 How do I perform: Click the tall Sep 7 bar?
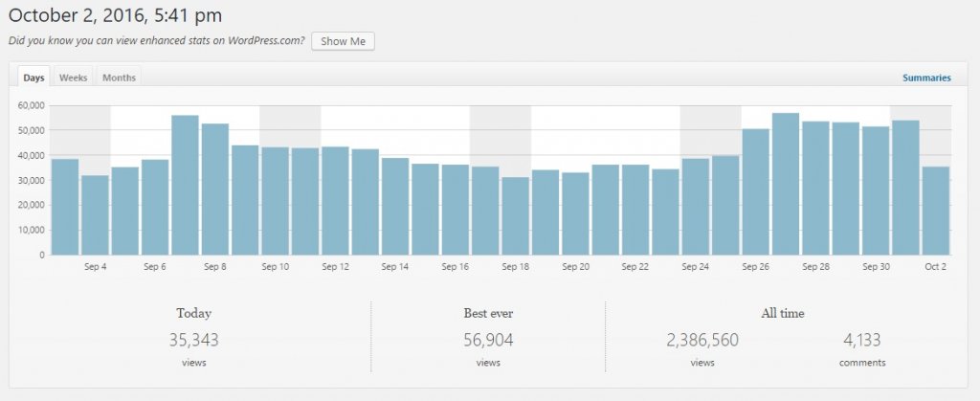coord(185,185)
